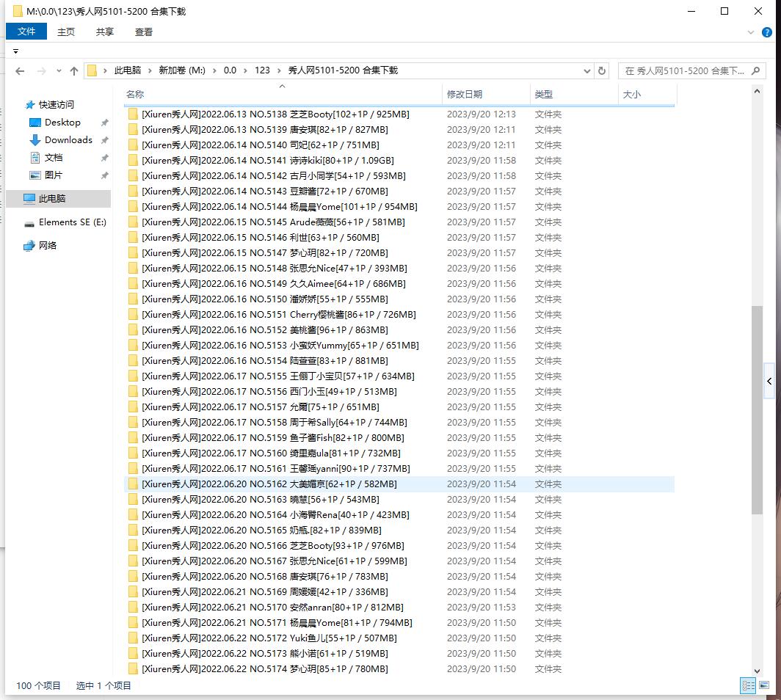Open recent locations dropdown beside Forward
781x700 pixels.
(x=59, y=70)
